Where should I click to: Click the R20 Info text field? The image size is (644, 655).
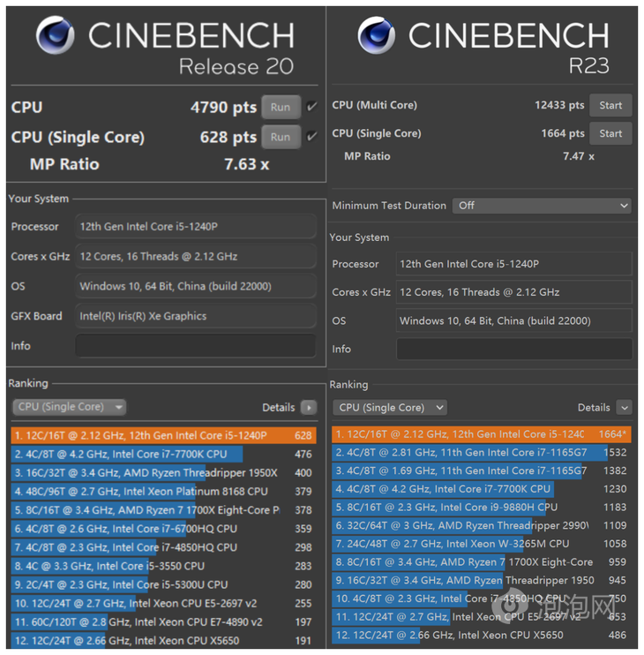pyautogui.click(x=195, y=346)
